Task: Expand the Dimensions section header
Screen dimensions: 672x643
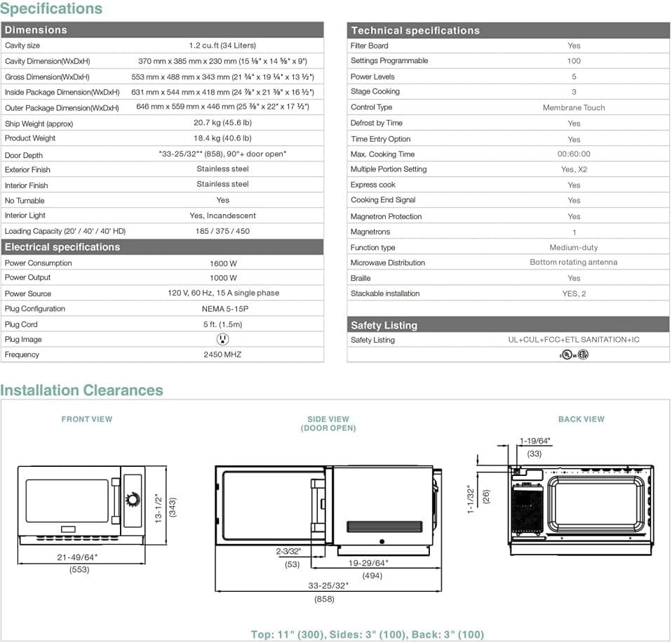Action: click(163, 30)
